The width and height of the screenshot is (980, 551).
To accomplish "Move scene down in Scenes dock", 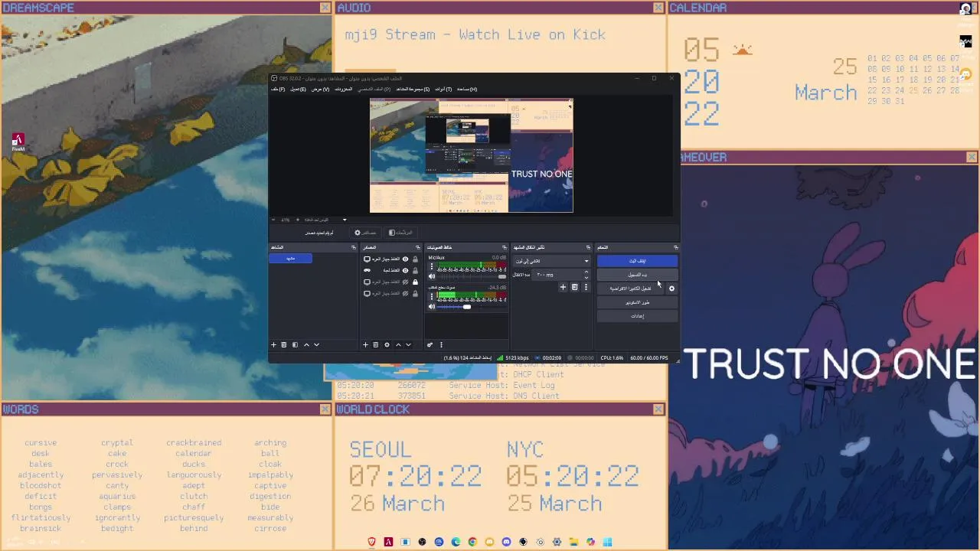I will pyautogui.click(x=316, y=344).
